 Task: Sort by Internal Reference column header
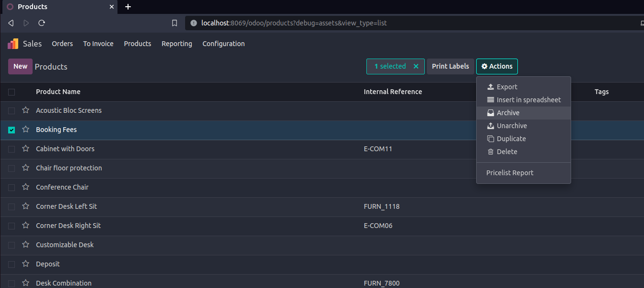tap(393, 92)
